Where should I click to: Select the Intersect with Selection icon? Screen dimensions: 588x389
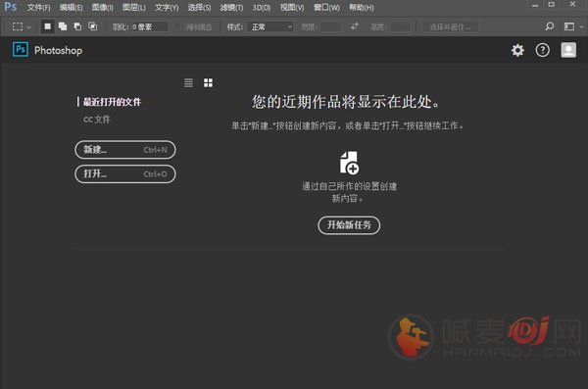tap(93, 26)
